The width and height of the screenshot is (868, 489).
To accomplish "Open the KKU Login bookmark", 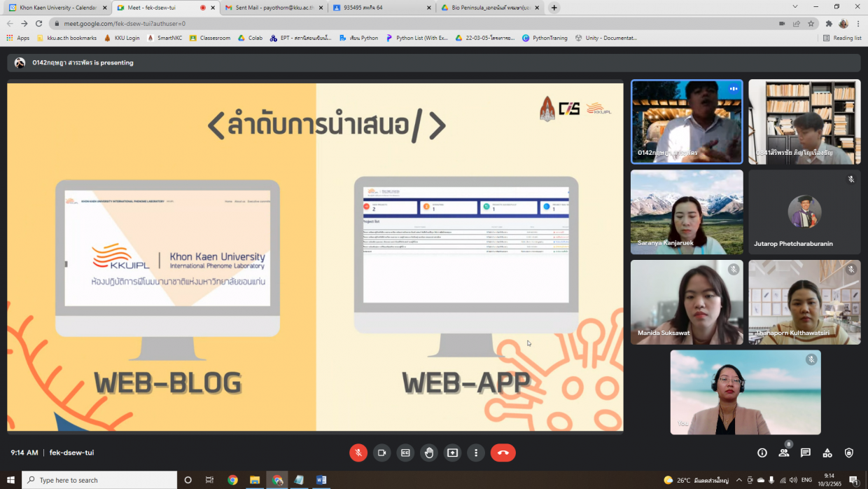I will tap(122, 38).
